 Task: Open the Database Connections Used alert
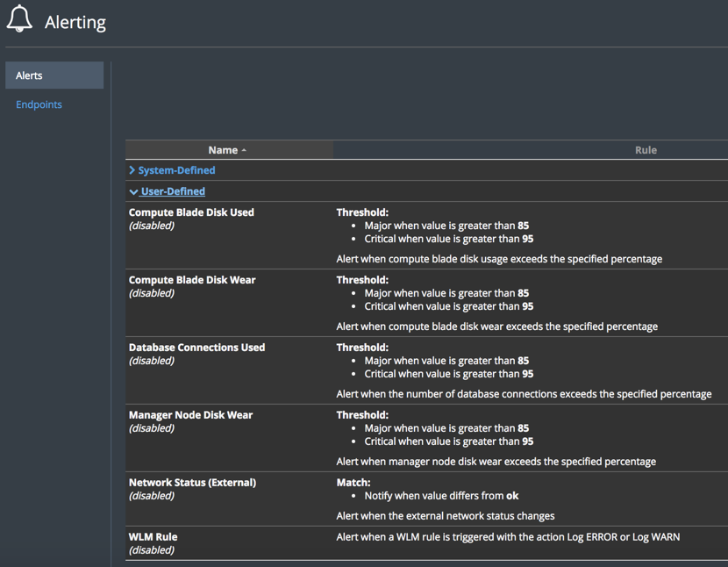pos(196,348)
